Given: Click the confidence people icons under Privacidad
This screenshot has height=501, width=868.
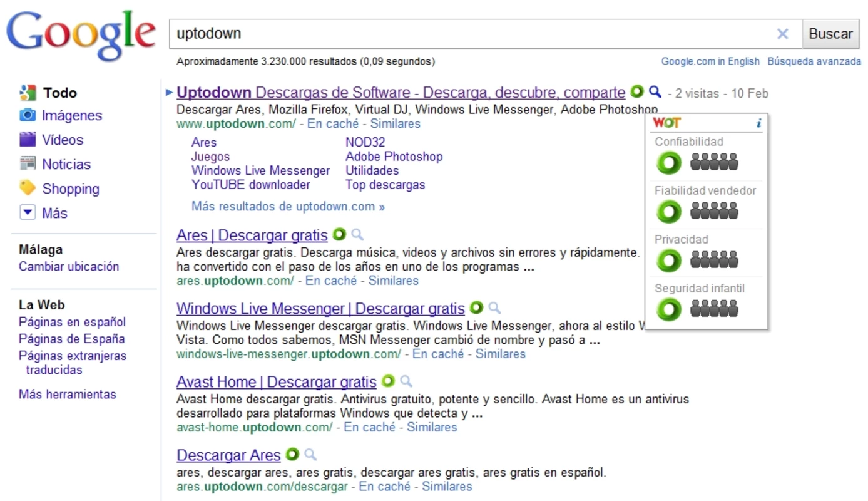Looking at the screenshot, I should pyautogui.click(x=714, y=259).
